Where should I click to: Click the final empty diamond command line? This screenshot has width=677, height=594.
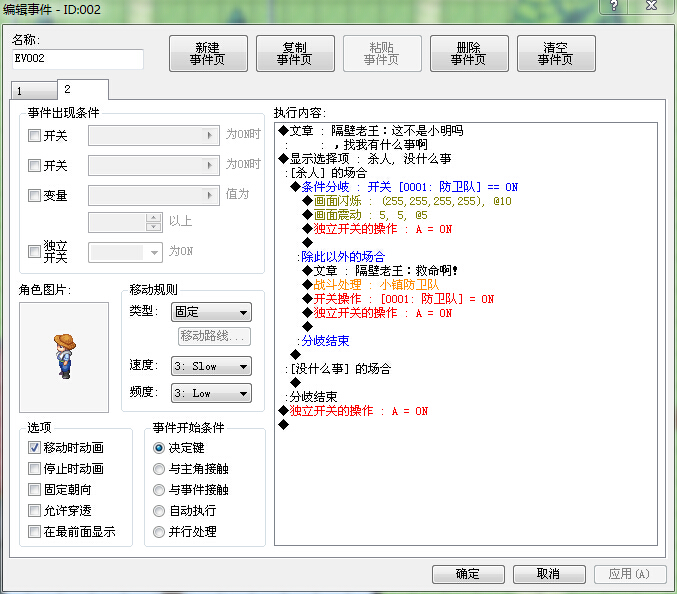[x=284, y=425]
